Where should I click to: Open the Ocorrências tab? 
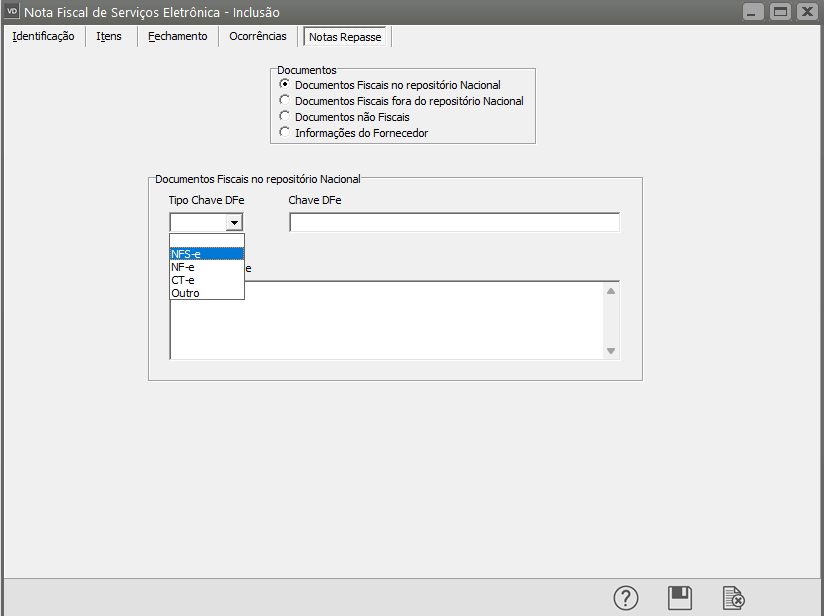pyautogui.click(x=258, y=36)
